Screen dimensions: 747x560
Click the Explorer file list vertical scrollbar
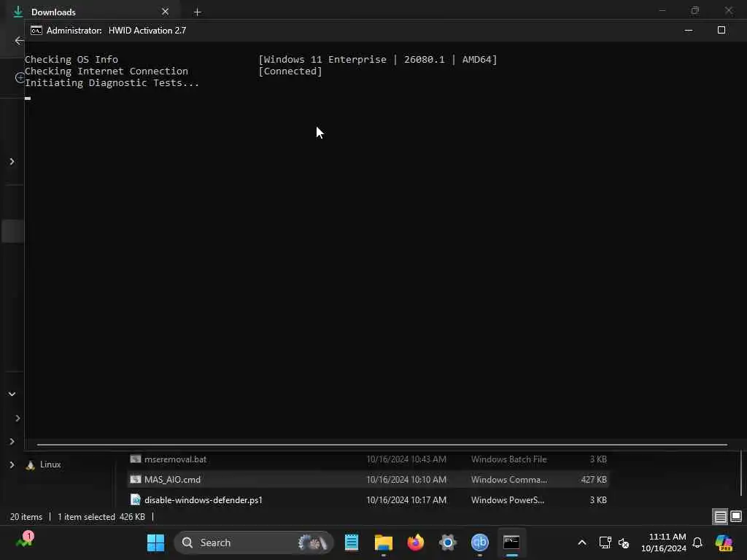point(741,474)
